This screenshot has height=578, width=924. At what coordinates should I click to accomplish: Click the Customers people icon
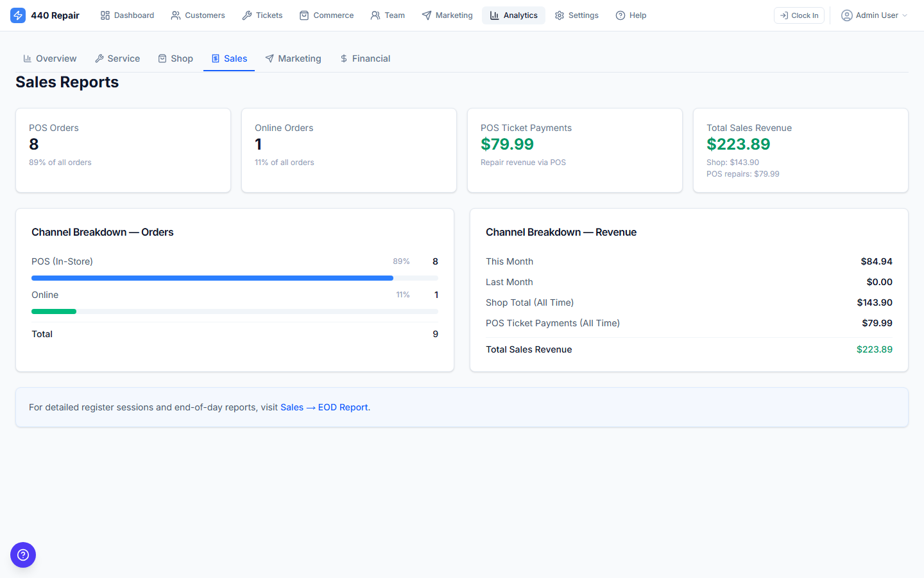[175, 15]
